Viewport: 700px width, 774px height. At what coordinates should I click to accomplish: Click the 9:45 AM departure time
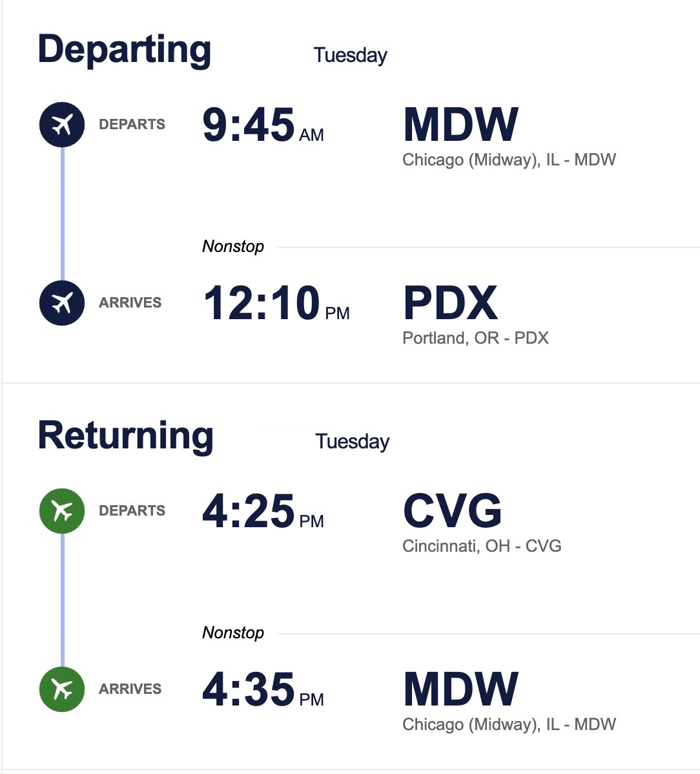tap(263, 125)
